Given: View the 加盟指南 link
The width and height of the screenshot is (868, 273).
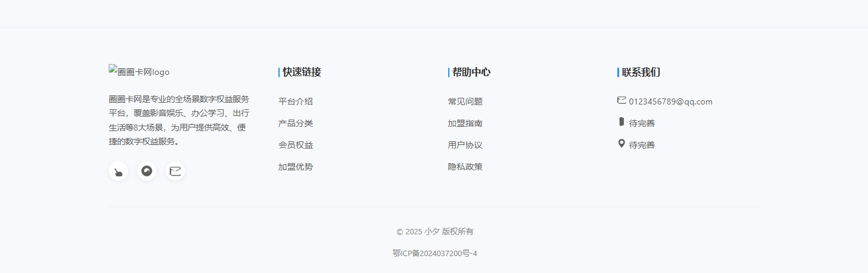Looking at the screenshot, I should (x=465, y=123).
